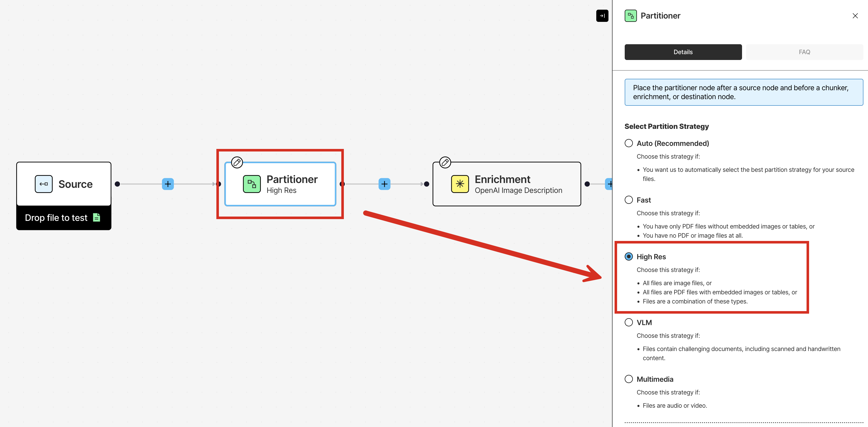Click the Source node arrow icon

point(43,184)
